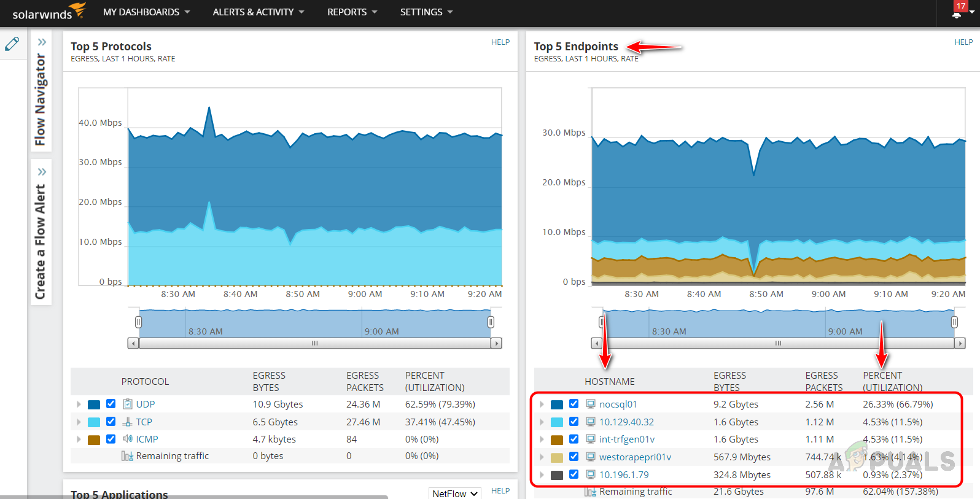Click right range handle of Endpoints time slider
Screen dimensions: 980x499
point(954,322)
